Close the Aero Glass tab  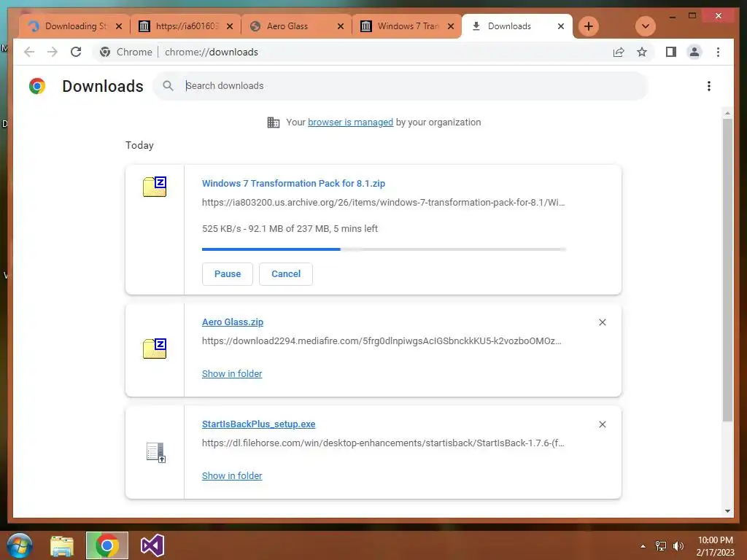point(340,26)
